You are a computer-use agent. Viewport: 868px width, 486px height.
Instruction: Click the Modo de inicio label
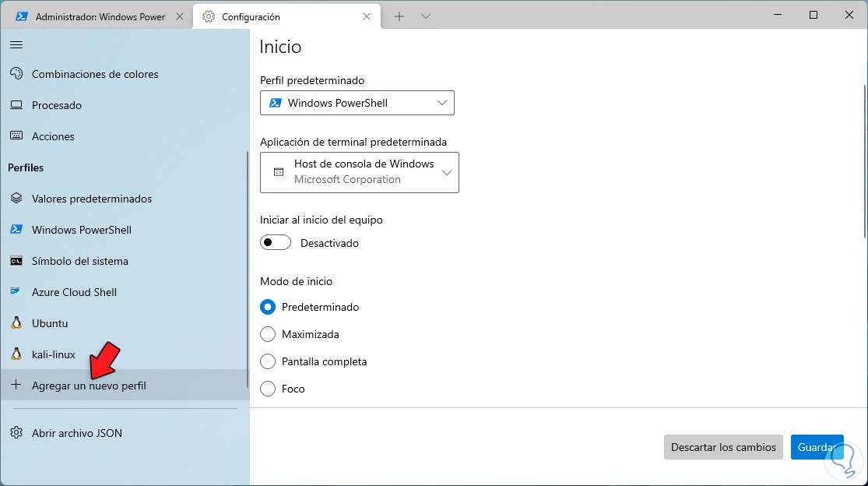296,281
